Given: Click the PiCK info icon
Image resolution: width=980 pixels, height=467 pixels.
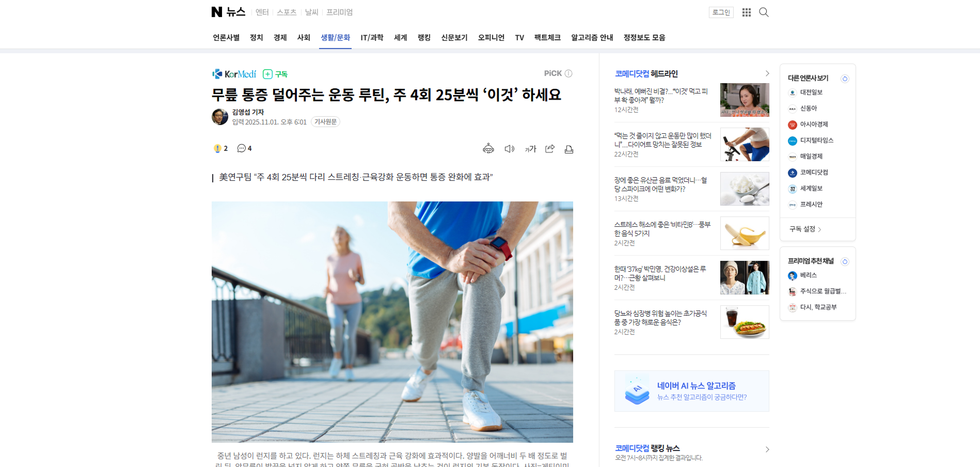Looking at the screenshot, I should [x=568, y=73].
